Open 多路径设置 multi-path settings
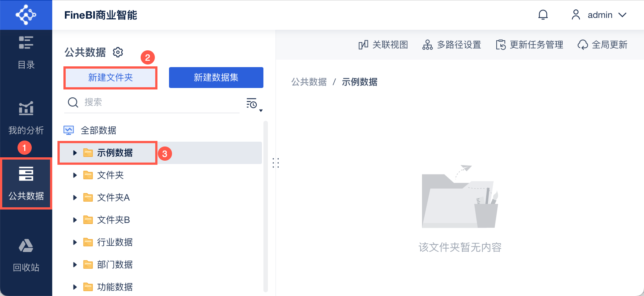 point(452,45)
